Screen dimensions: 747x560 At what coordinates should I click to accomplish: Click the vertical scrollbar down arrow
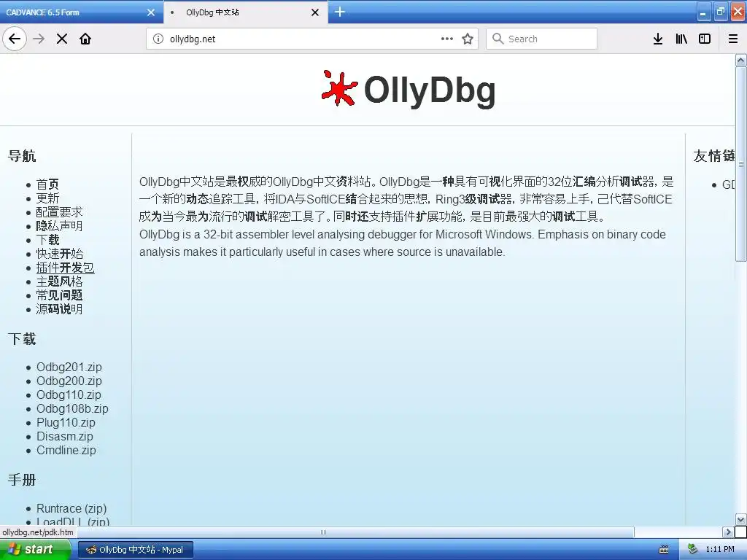point(741,519)
